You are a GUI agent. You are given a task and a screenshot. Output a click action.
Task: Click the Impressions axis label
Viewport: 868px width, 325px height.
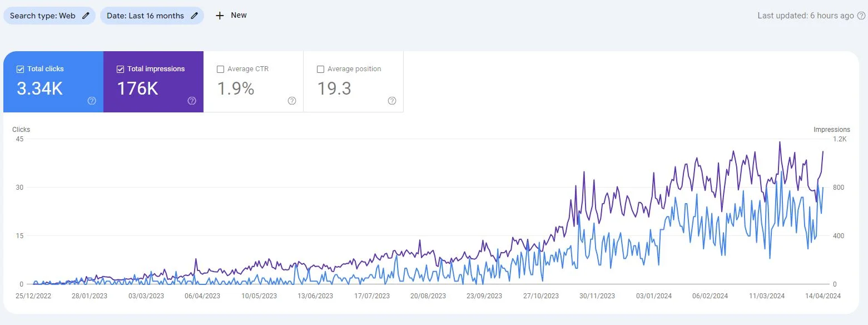click(x=832, y=130)
